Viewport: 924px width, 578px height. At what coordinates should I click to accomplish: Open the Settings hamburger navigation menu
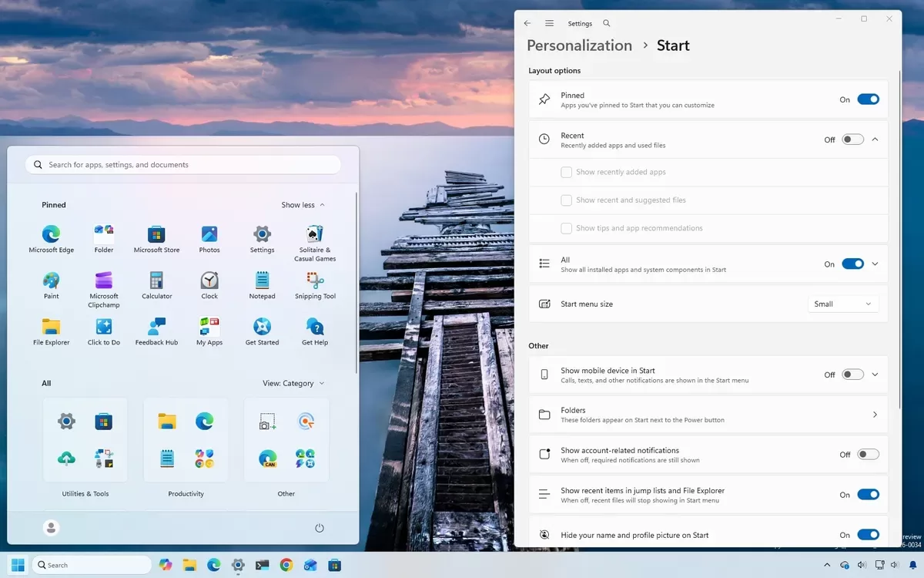(549, 24)
